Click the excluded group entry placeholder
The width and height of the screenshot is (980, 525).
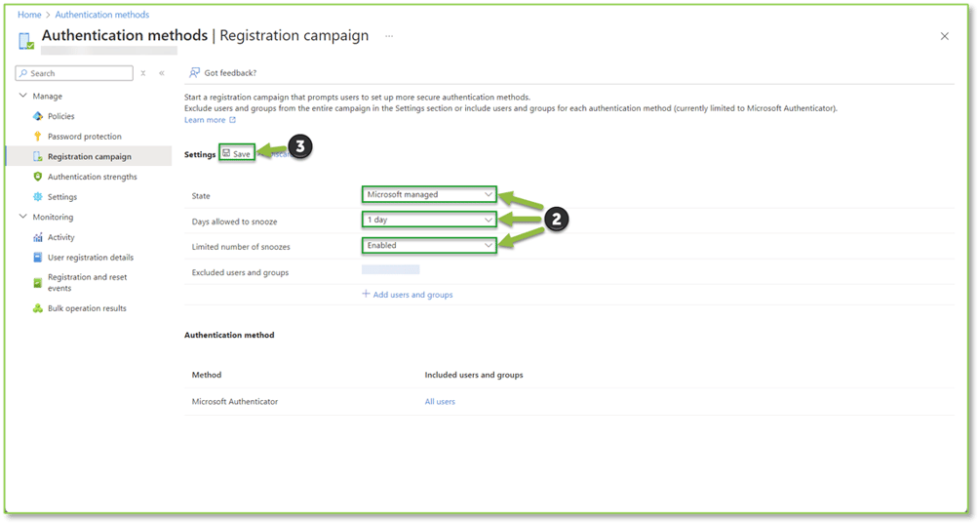[x=391, y=269]
